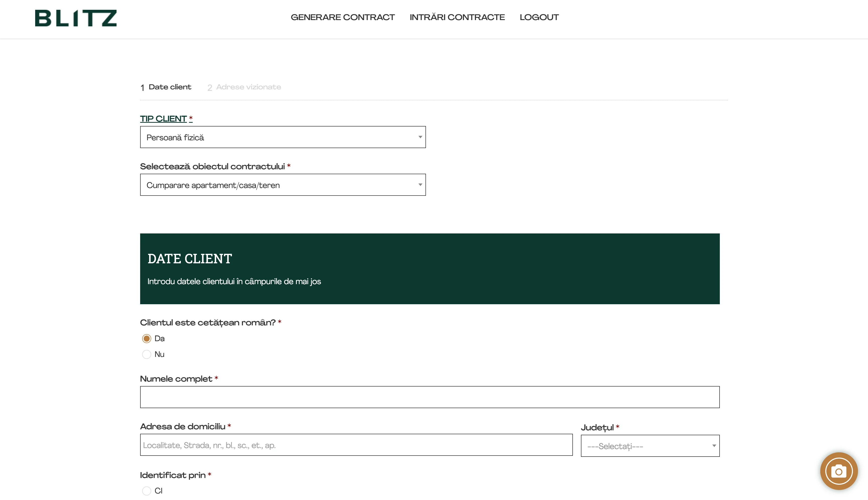Viewport: 868px width, 500px height.
Task: Click the 'Cumparare apartament/casa/teren' selection box
Action: pos(283,184)
